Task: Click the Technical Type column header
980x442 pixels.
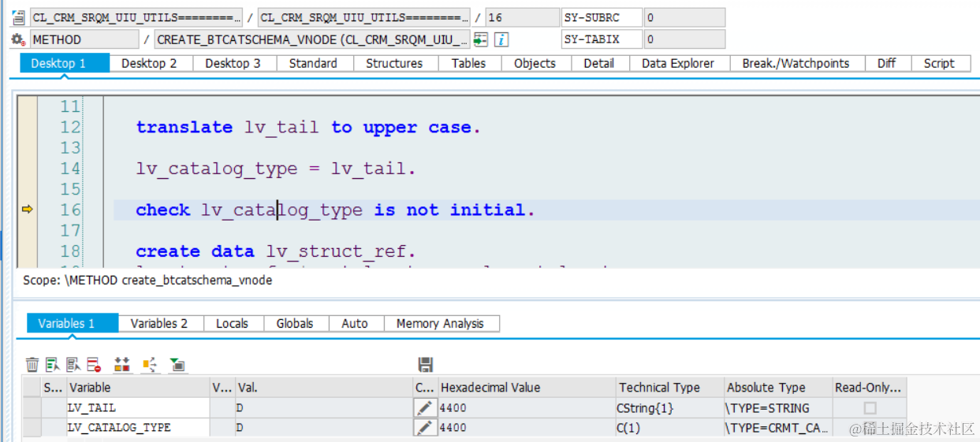Action: point(669,388)
